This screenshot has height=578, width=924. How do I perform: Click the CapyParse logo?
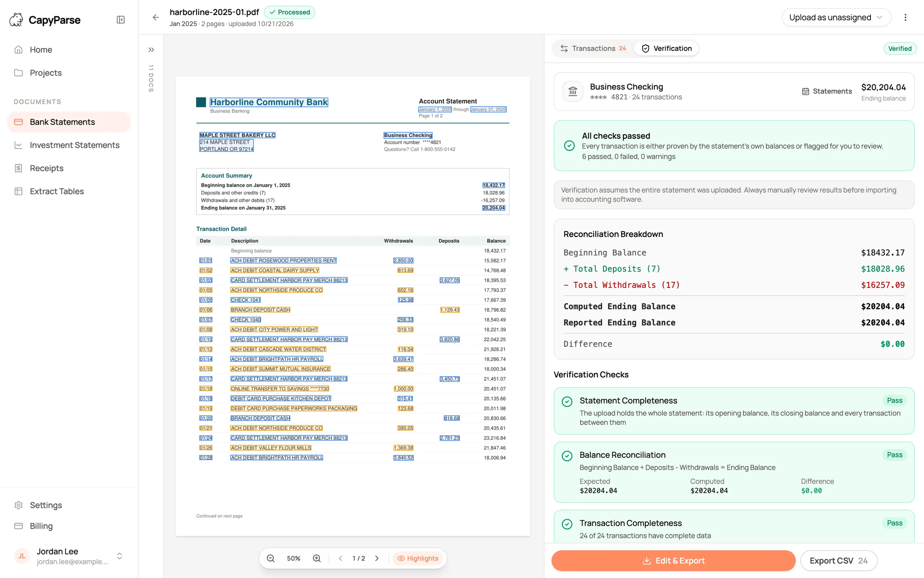point(45,20)
